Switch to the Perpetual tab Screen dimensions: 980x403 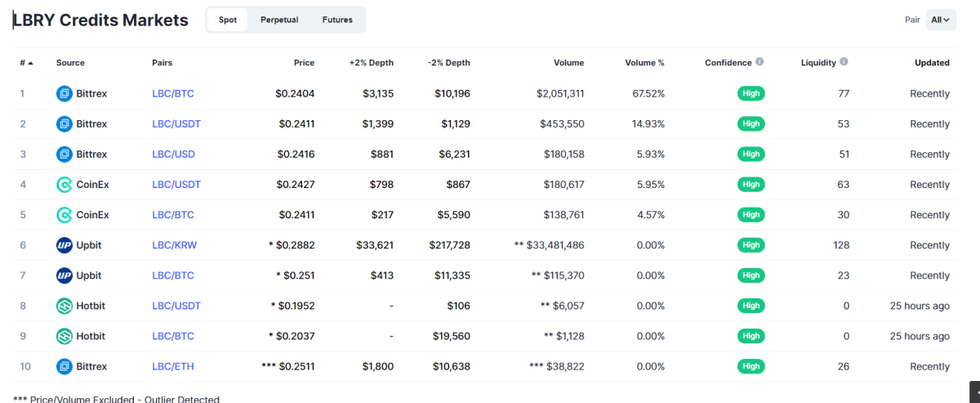point(279,20)
